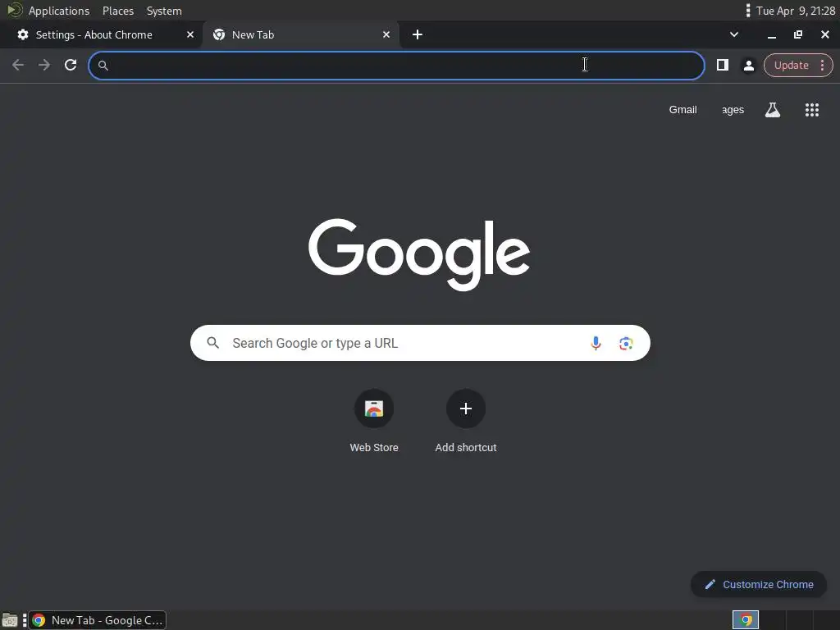840x630 pixels.
Task: Reload the current page
Action: coord(71,65)
